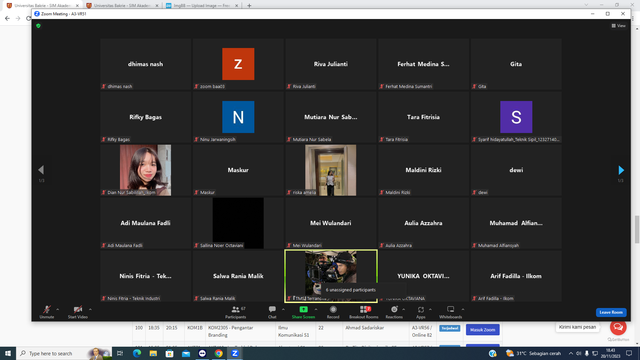Open the red chat bubble widget
640x360 pixels.
(x=618, y=327)
